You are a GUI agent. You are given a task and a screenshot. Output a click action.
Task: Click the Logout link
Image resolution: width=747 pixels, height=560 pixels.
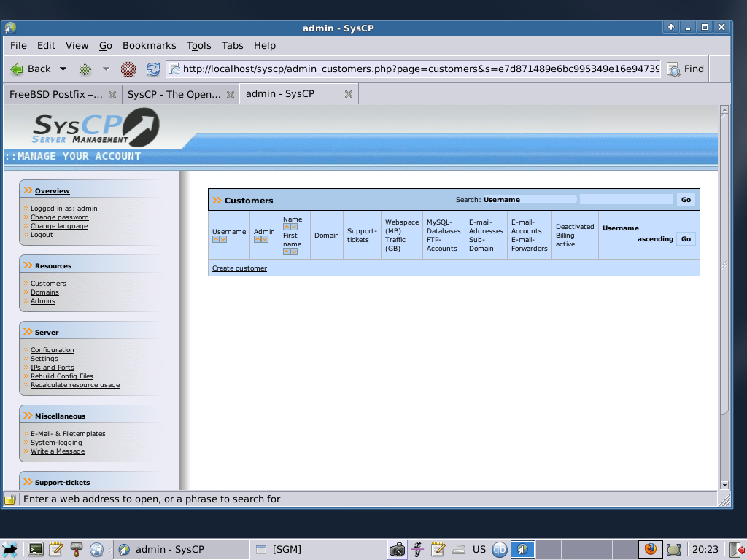pos(42,235)
